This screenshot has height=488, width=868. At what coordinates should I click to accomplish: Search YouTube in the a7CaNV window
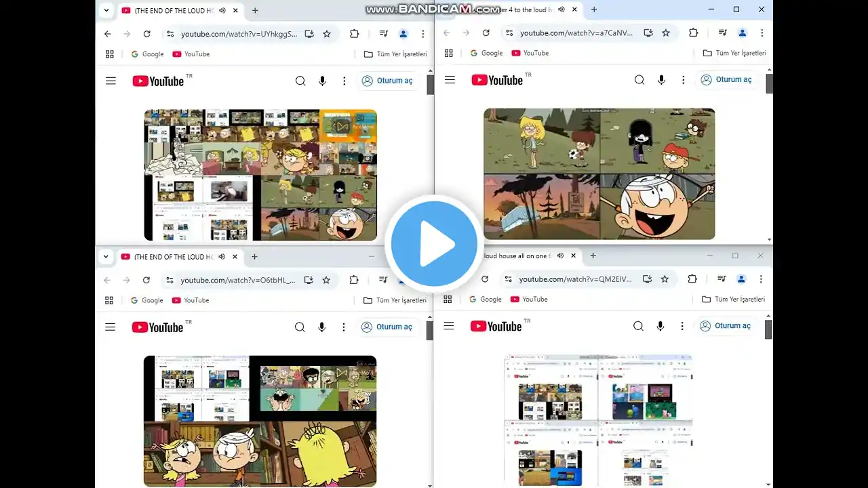(639, 80)
